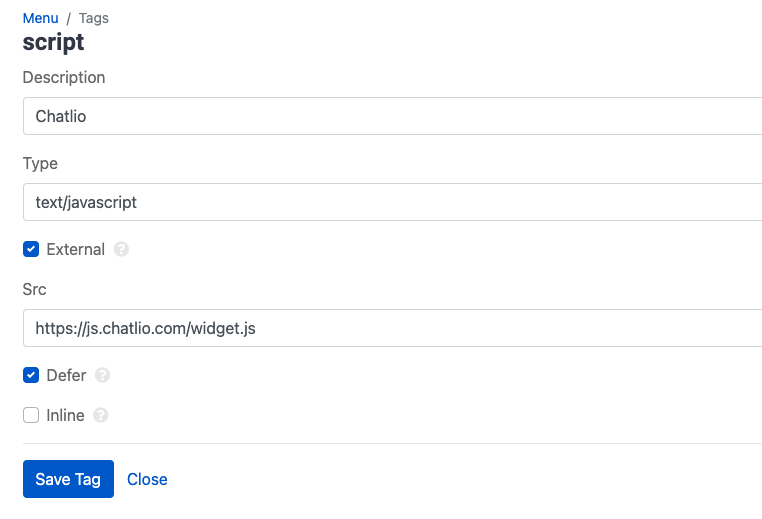
Task: Disable the Defer checkbox
Action: 31,375
